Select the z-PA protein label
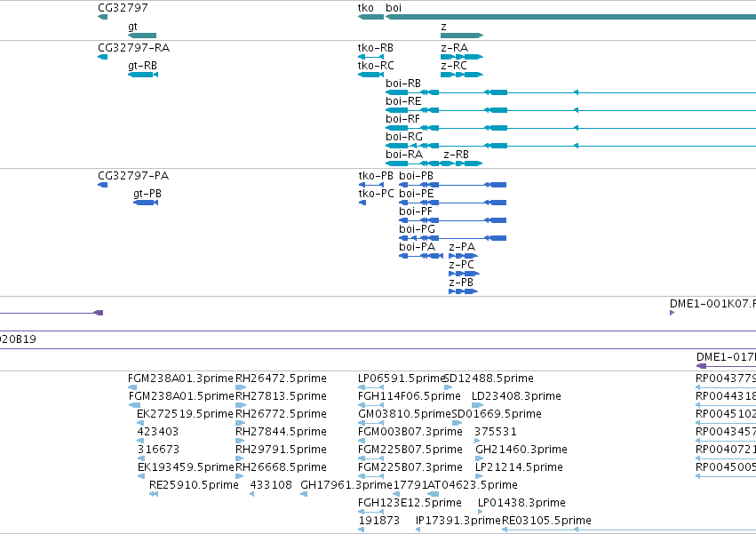 click(462, 246)
